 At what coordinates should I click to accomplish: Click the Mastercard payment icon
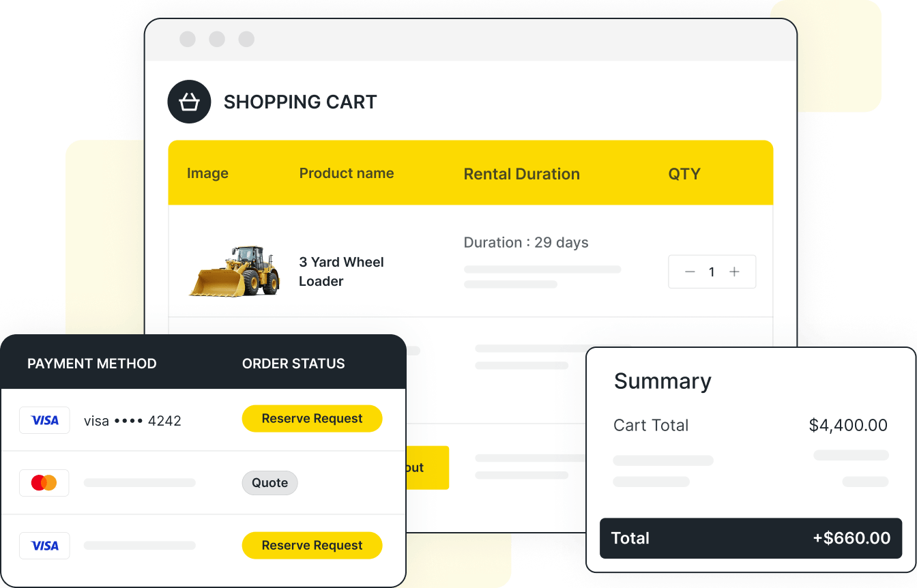click(44, 482)
